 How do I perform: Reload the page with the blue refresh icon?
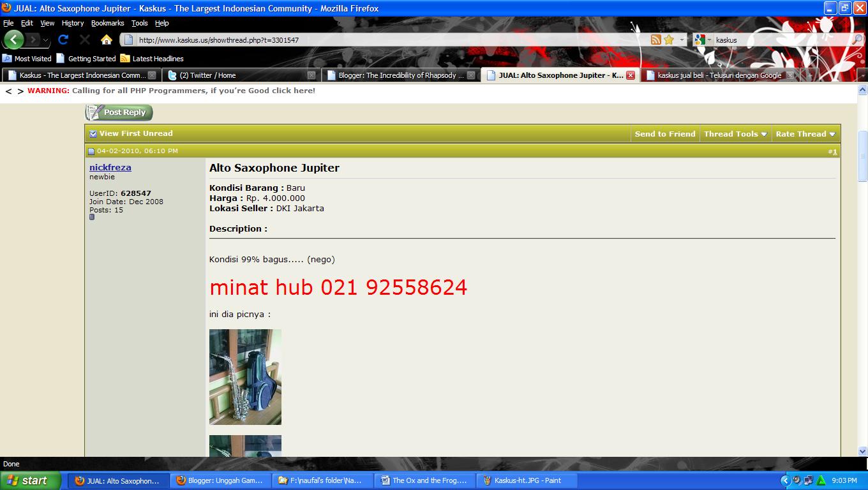[x=63, y=40]
